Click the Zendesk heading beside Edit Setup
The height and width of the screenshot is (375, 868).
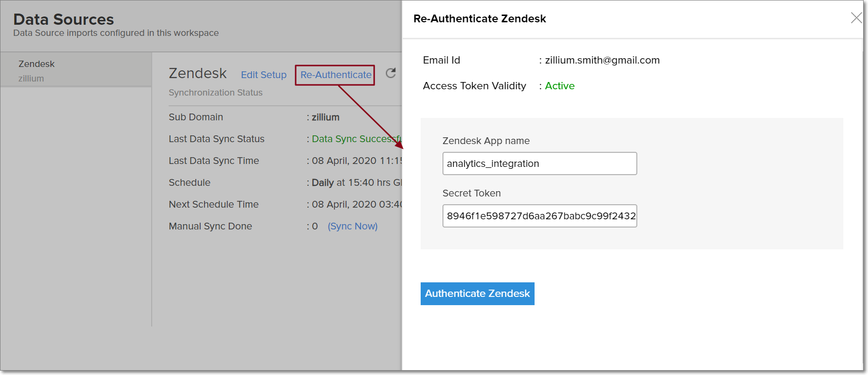click(197, 73)
